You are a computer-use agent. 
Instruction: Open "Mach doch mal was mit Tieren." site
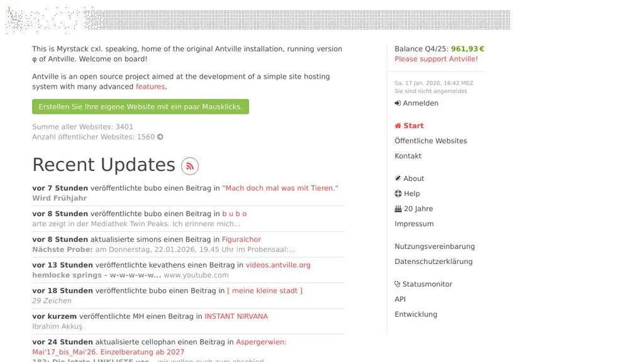[x=280, y=188]
